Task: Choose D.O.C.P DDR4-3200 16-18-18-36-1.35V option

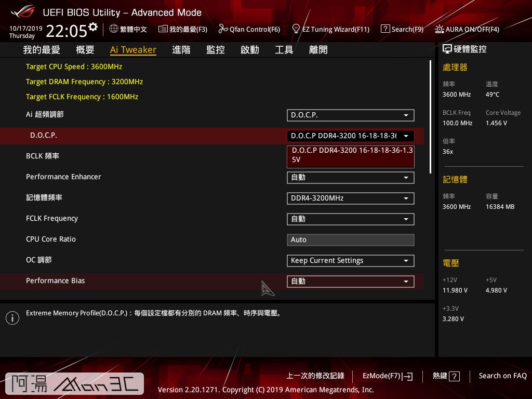Action: 351,156
